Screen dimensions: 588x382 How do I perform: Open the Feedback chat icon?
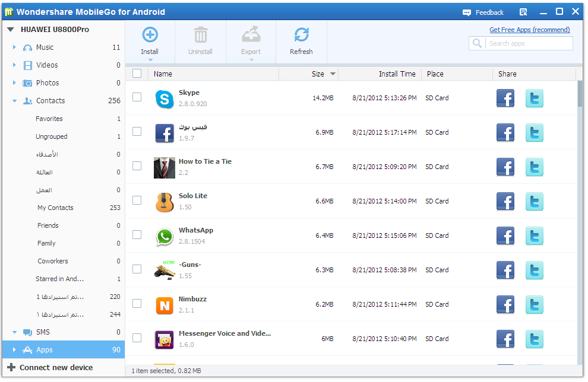466,12
